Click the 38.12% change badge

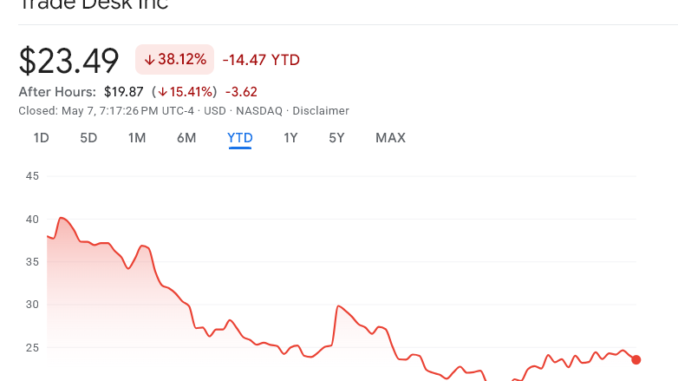(x=175, y=59)
